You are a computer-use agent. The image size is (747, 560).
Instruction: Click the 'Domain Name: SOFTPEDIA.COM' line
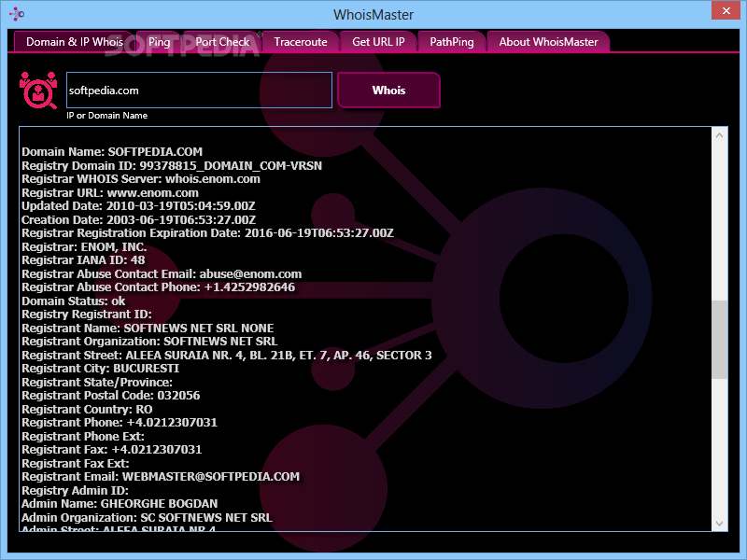[x=112, y=152]
